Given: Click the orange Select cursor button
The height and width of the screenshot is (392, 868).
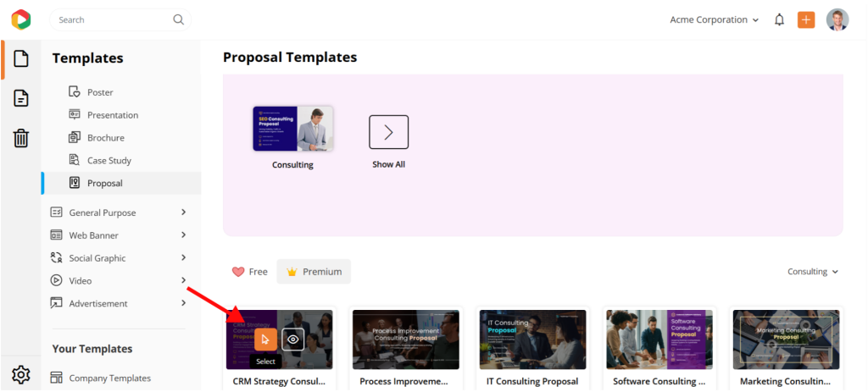Looking at the screenshot, I should [x=265, y=340].
